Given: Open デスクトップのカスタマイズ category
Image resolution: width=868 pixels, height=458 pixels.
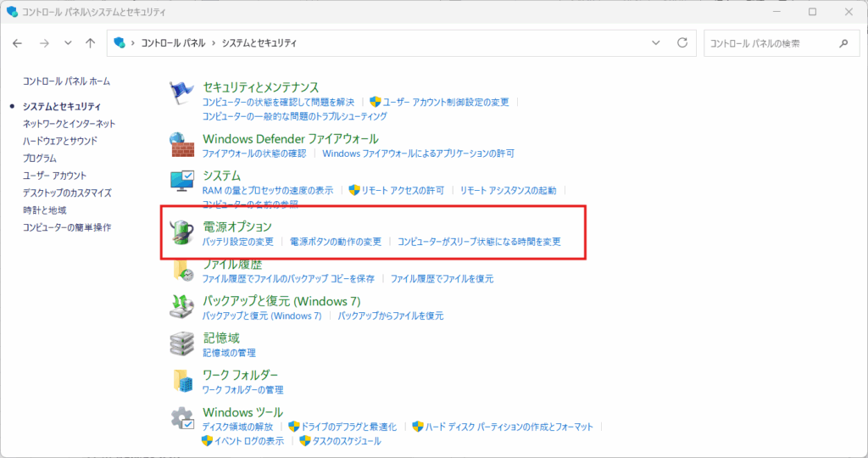Looking at the screenshot, I should click(x=67, y=193).
